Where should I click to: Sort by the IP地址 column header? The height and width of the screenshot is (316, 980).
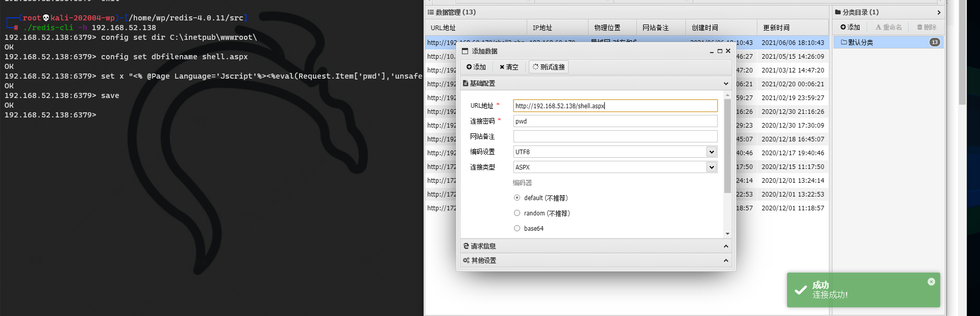(x=557, y=28)
